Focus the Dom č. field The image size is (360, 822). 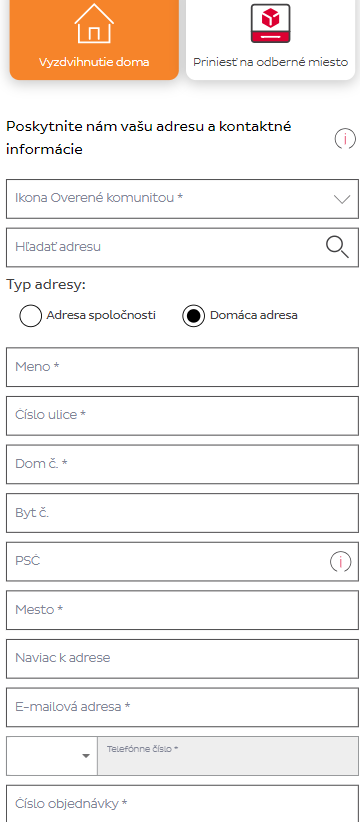pyautogui.click(x=182, y=464)
